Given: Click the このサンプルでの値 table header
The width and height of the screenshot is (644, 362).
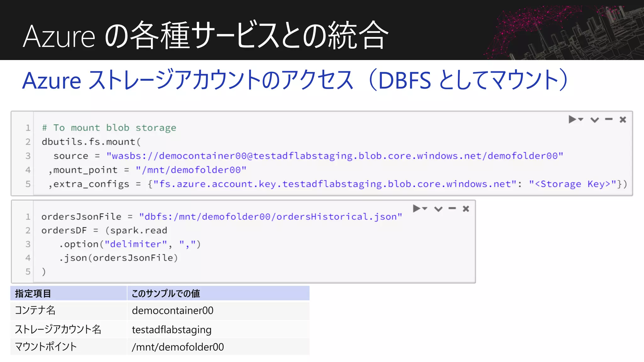Looking at the screenshot, I should [219, 293].
